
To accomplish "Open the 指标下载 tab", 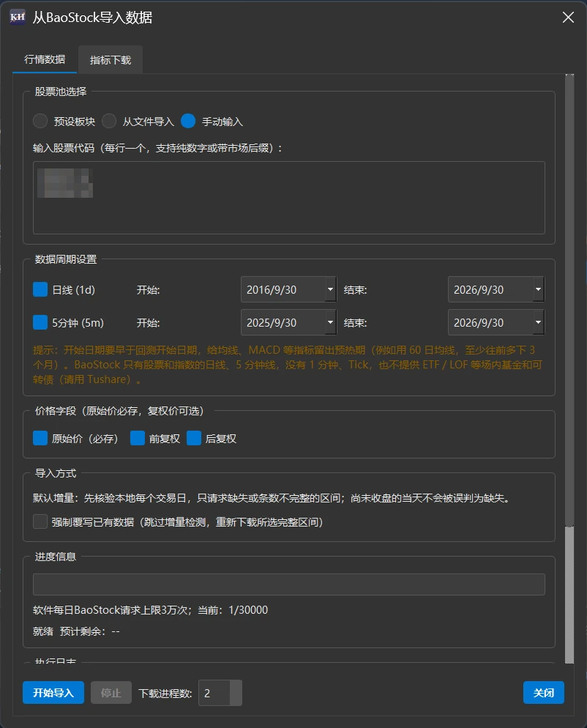I will (x=111, y=60).
